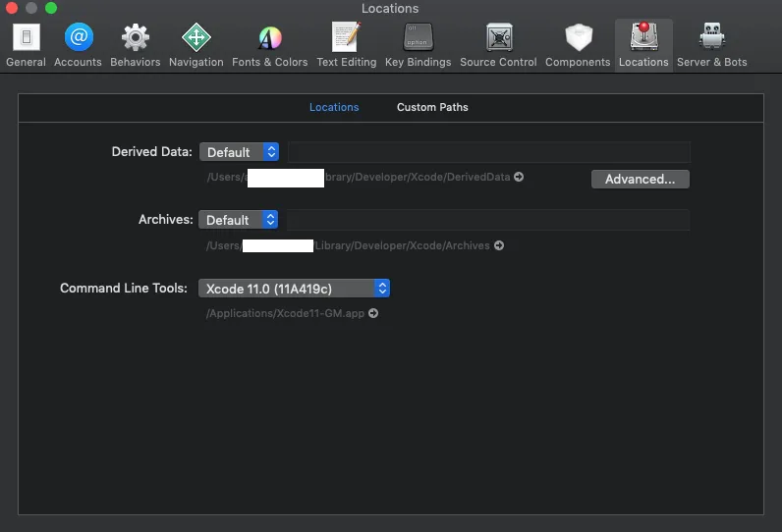Viewport: 782px width, 532px height.
Task: Open the General preferences pane
Action: [26, 45]
